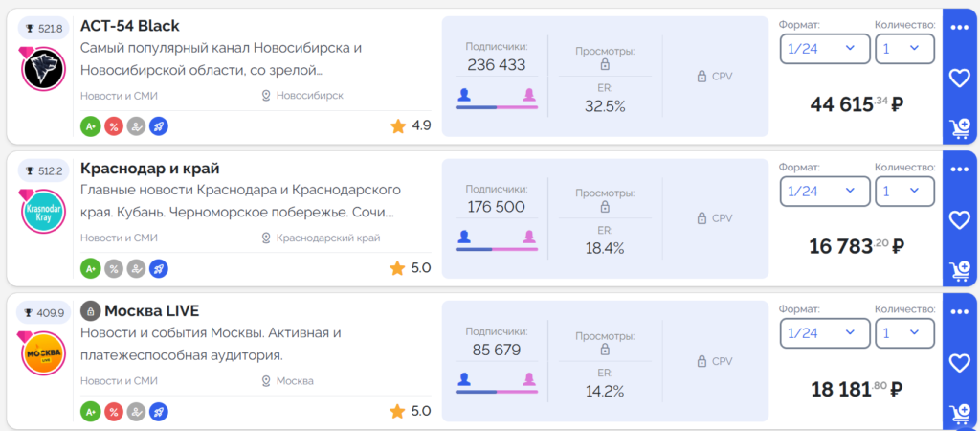The height and width of the screenshot is (431, 980).
Task: Favorite Краснодар и край with the heart icon
Action: pyautogui.click(x=959, y=220)
